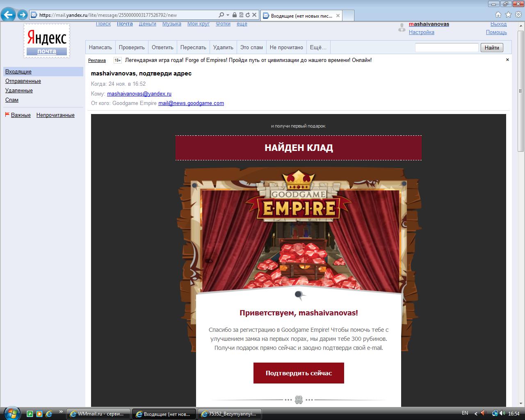
Task: Stop loading with the address bar X
Action: (x=254, y=15)
